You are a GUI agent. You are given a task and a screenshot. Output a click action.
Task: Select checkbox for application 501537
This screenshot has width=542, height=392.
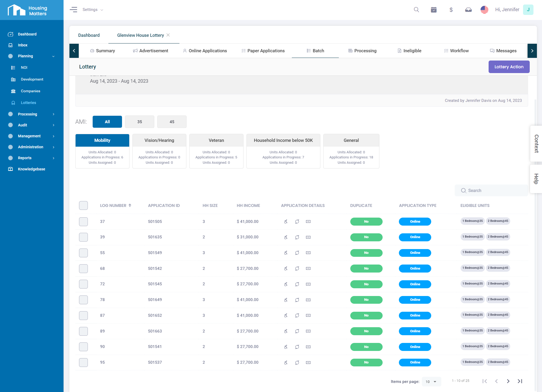83,362
